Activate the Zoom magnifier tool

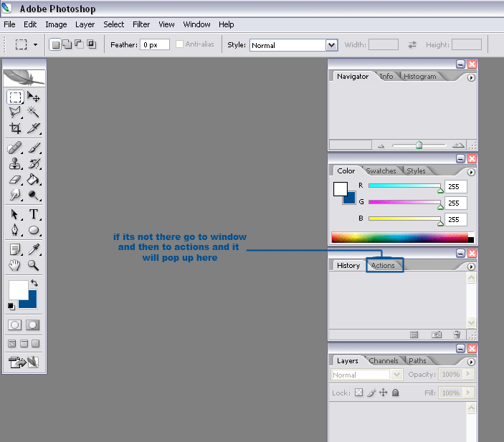34,265
